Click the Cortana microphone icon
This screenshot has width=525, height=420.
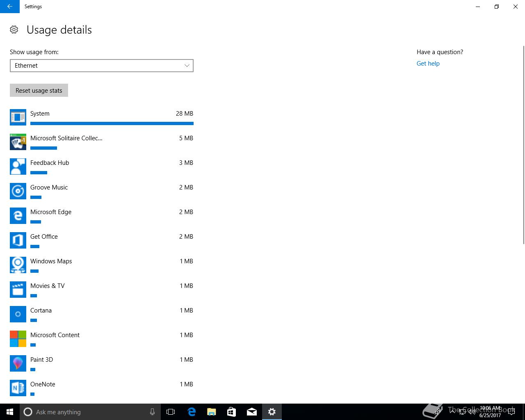coord(152,412)
